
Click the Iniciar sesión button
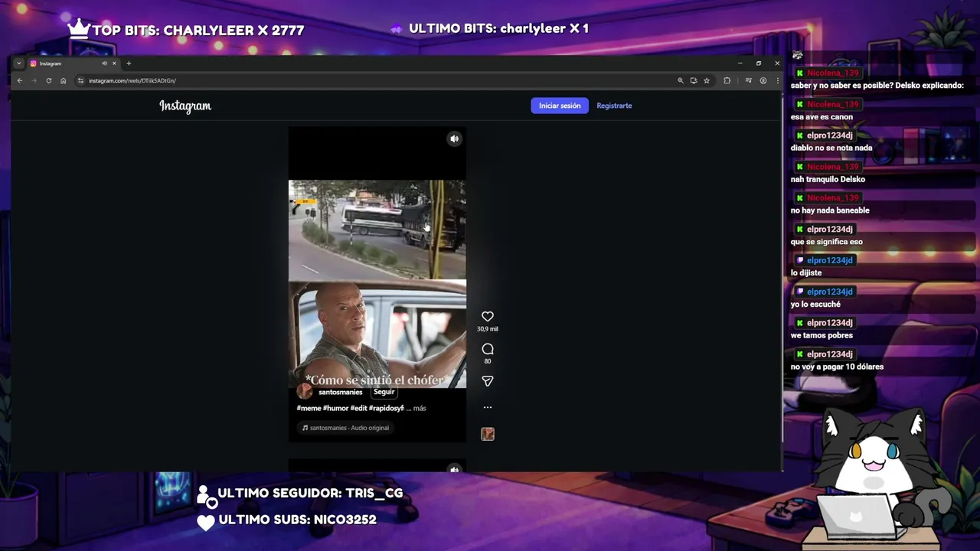[560, 106]
